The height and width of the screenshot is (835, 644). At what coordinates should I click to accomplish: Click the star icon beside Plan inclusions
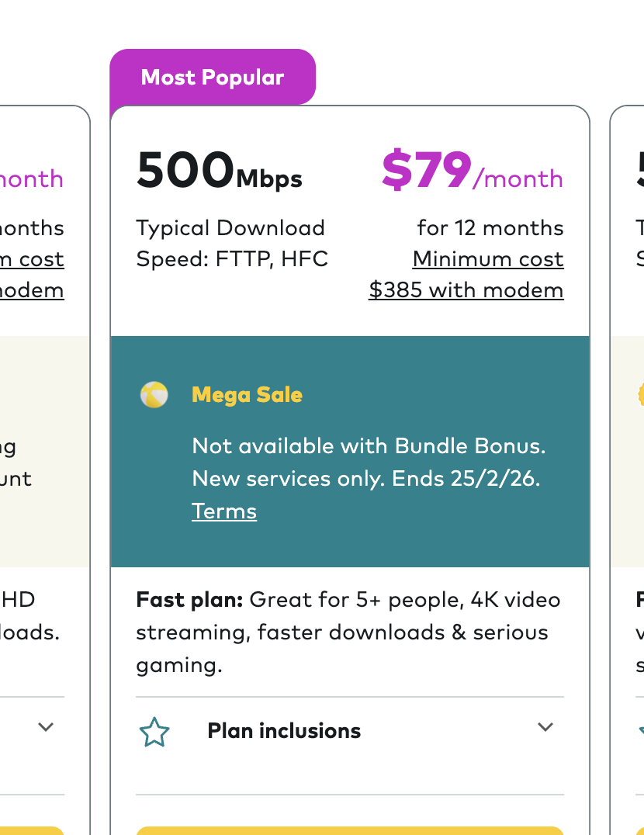(154, 732)
